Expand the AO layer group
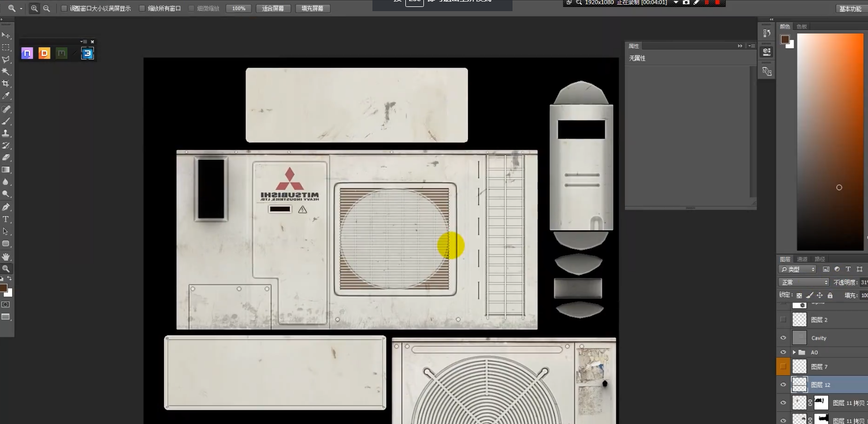The width and height of the screenshot is (868, 424). [794, 352]
